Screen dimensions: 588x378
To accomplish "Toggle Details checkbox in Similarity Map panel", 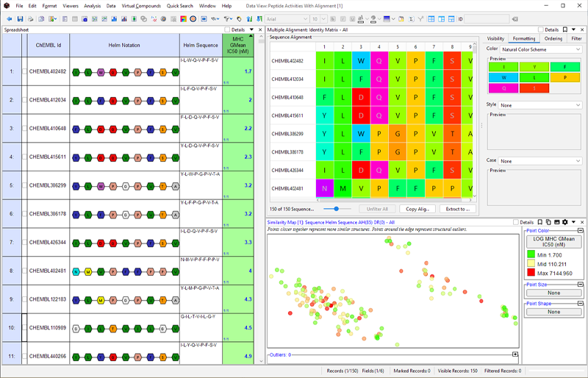I will (x=516, y=222).
